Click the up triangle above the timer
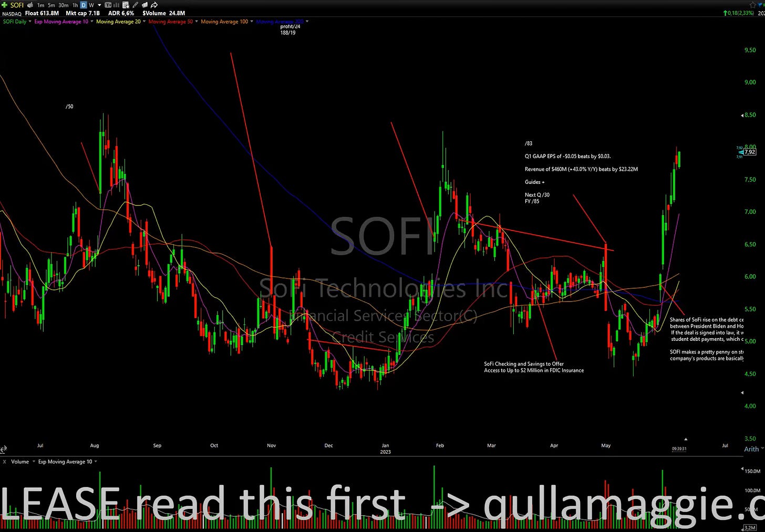Screen dimensions: 765x532 [686, 439]
